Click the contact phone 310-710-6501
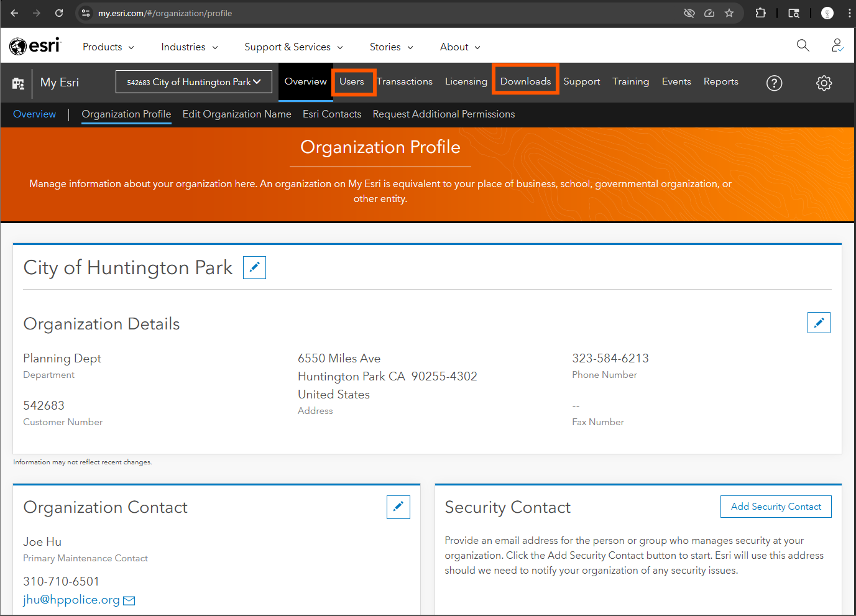The image size is (856, 616). coord(61,582)
